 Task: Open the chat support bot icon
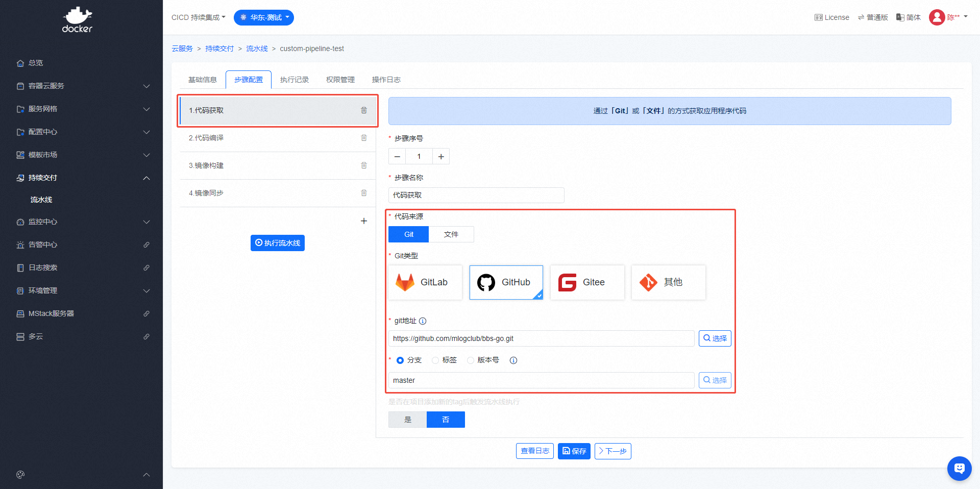click(x=959, y=468)
